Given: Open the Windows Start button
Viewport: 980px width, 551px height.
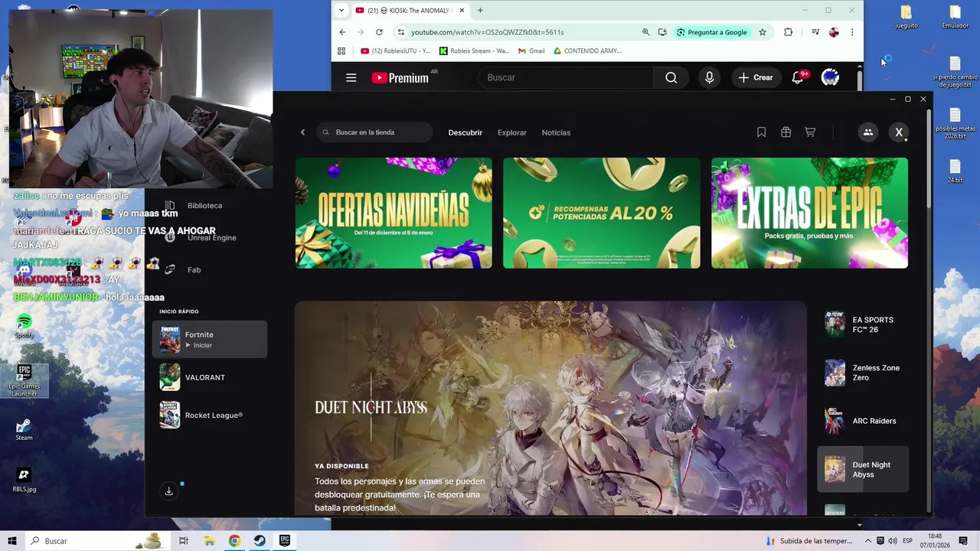Looking at the screenshot, I should 11,541.
